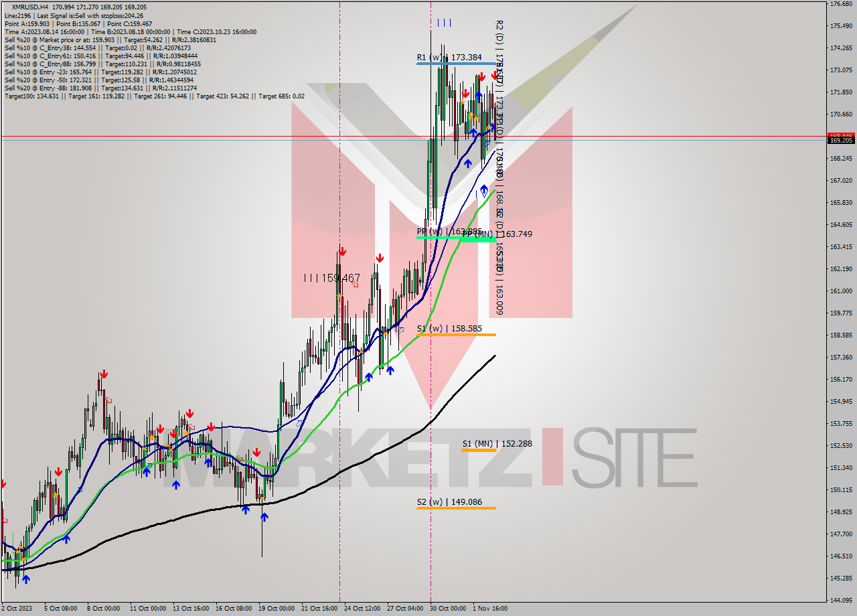Image resolution: width=857 pixels, height=616 pixels.
Task: Click the 30 Oct 00:00 date label
Action: tap(448, 609)
